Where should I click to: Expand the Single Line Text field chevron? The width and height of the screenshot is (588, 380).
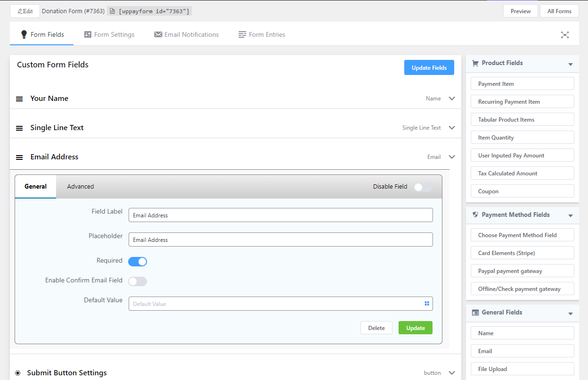point(451,127)
